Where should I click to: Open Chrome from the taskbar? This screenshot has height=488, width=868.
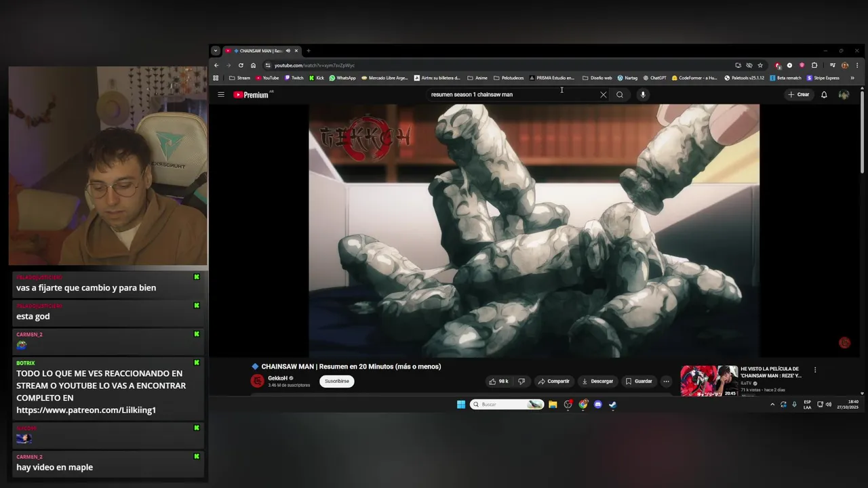[x=583, y=405]
